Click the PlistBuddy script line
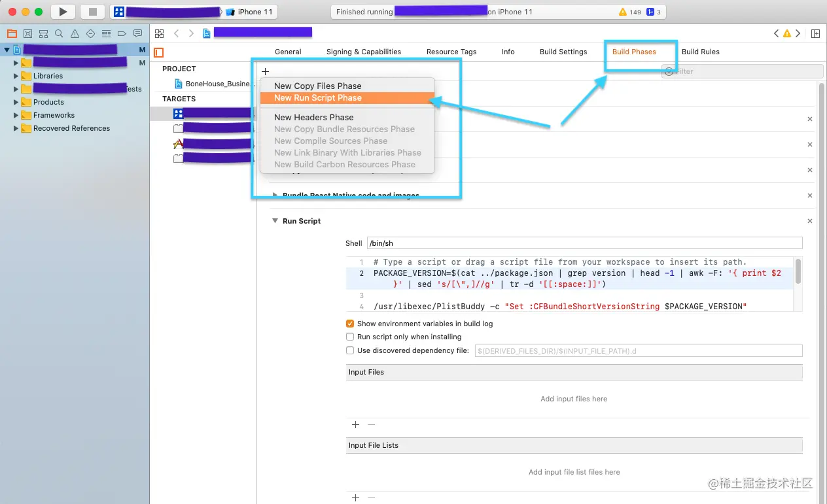 (x=559, y=307)
